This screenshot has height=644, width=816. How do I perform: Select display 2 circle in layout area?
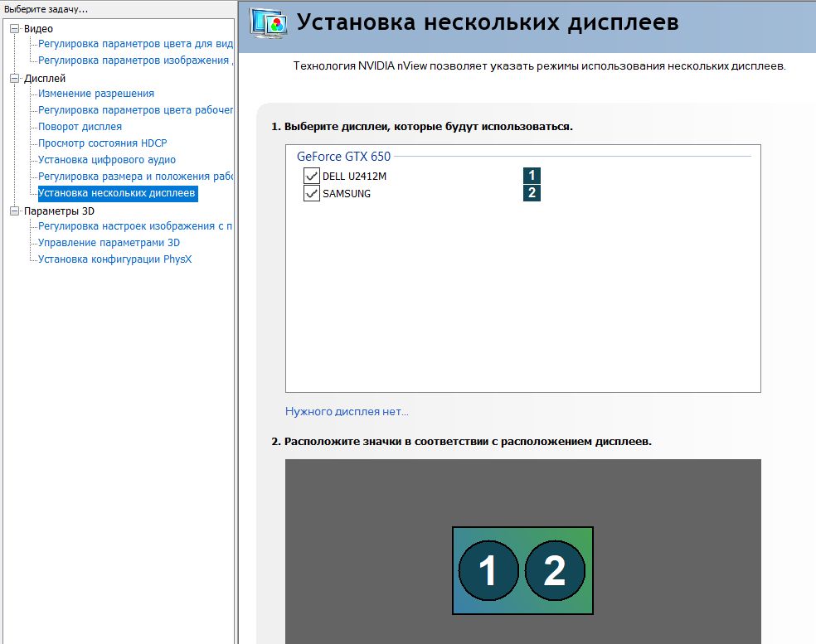tap(555, 570)
